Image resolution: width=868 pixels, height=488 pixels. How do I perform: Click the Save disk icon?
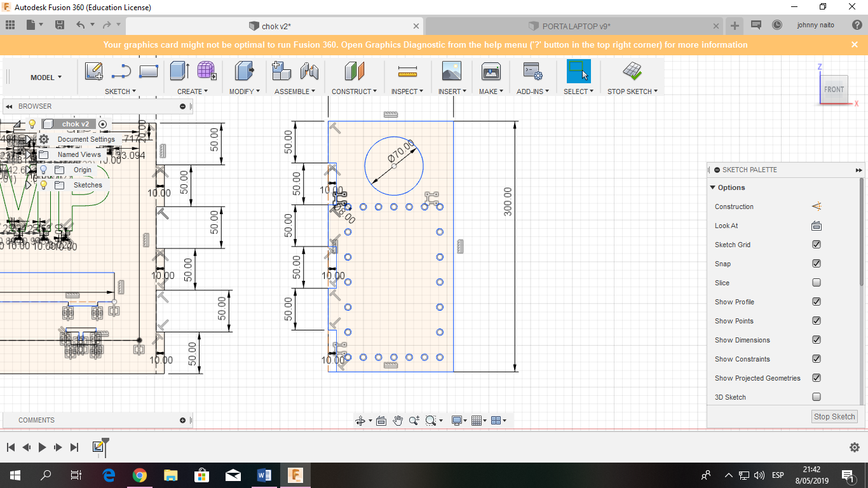point(60,25)
